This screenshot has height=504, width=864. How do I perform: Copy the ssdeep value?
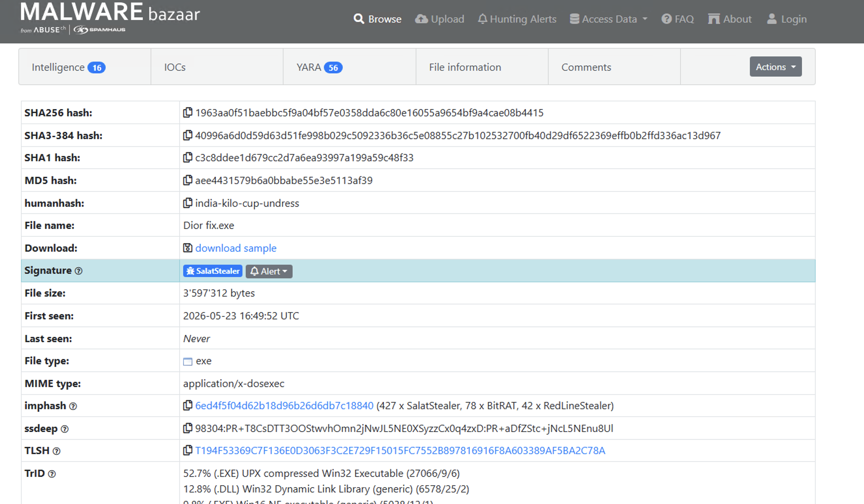pos(188,428)
